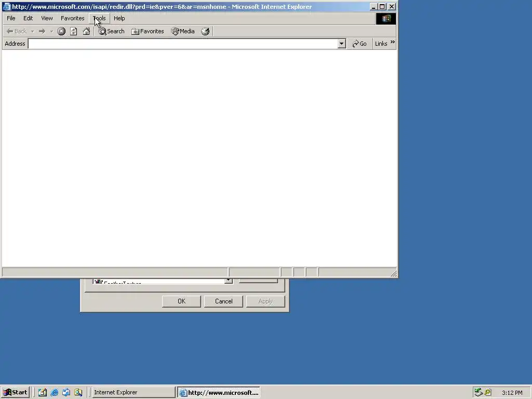Refresh the page with Refresh icon
Screen dimensions: 532x399
pos(74,31)
